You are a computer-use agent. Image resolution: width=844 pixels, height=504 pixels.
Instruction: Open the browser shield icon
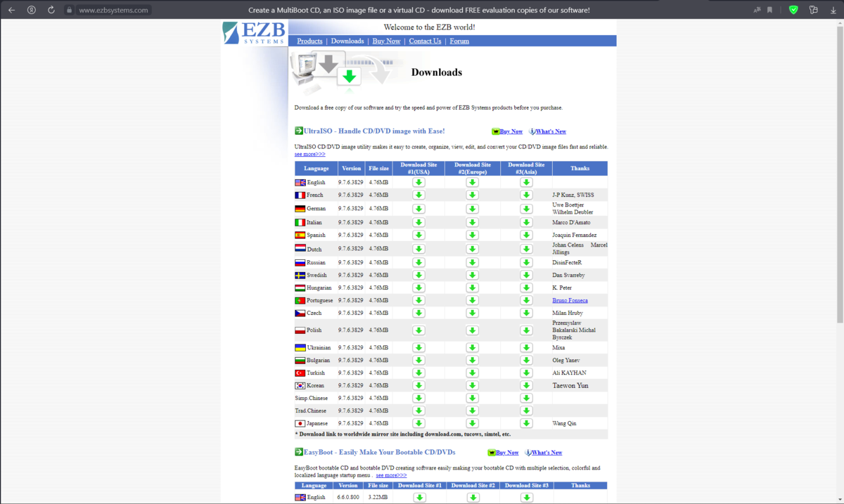tap(793, 10)
